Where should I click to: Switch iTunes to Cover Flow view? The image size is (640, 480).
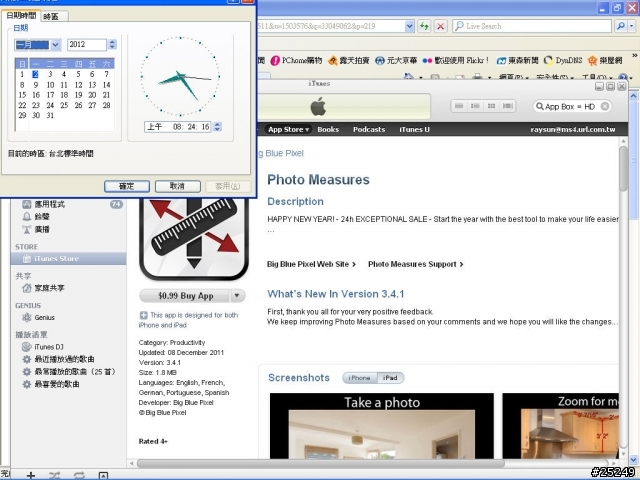coord(508,106)
